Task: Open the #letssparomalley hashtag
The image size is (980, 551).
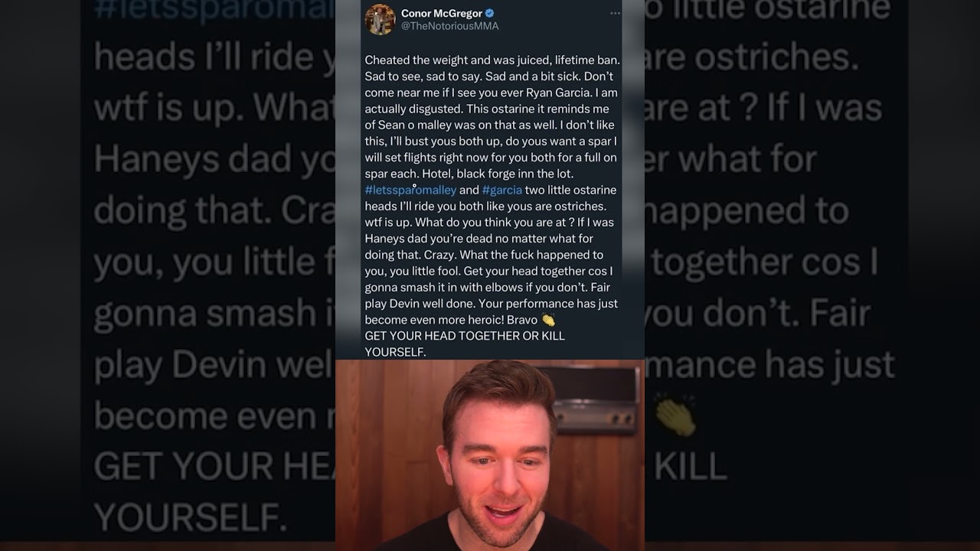Action: click(410, 190)
